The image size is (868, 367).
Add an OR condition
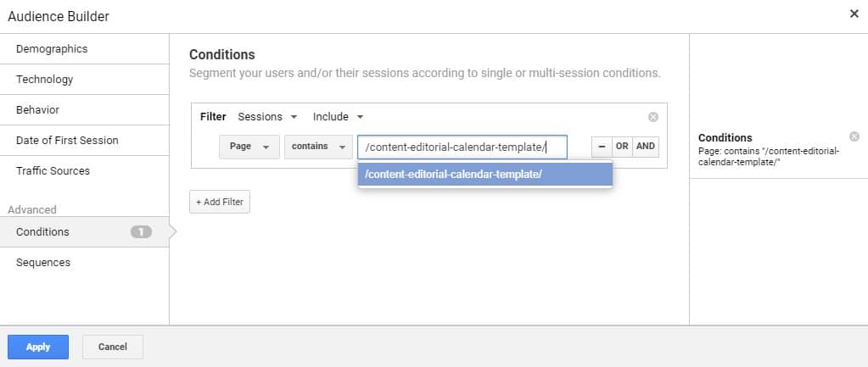pos(622,147)
